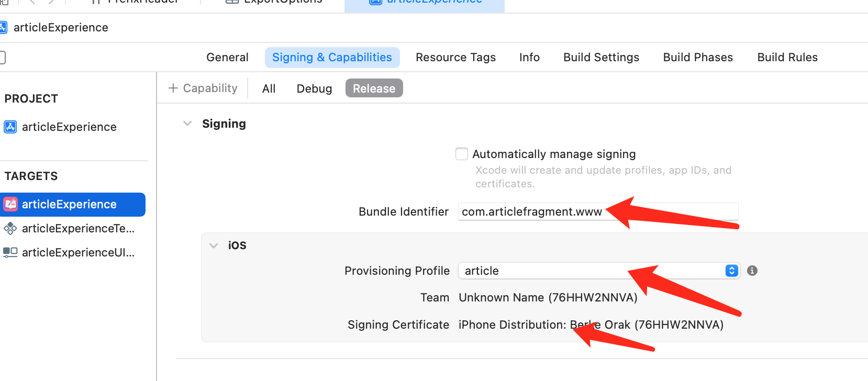Open the Info tab
The image size is (868, 381).
[x=529, y=58]
